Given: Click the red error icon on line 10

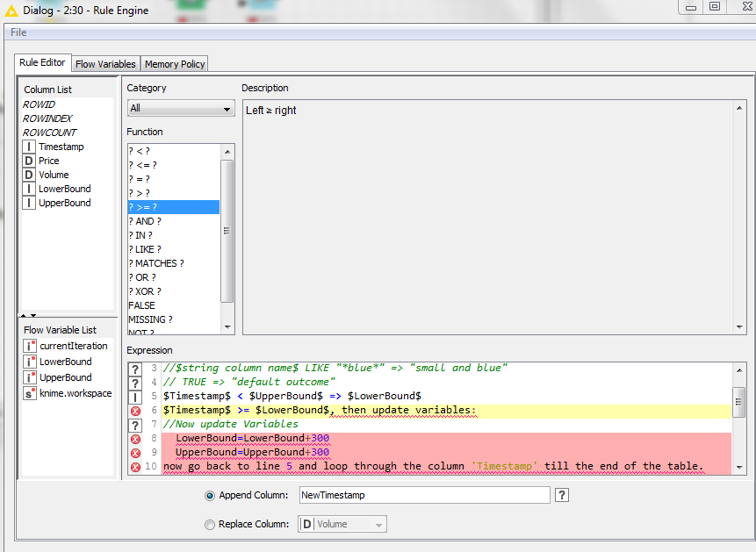Looking at the screenshot, I should pos(135,467).
